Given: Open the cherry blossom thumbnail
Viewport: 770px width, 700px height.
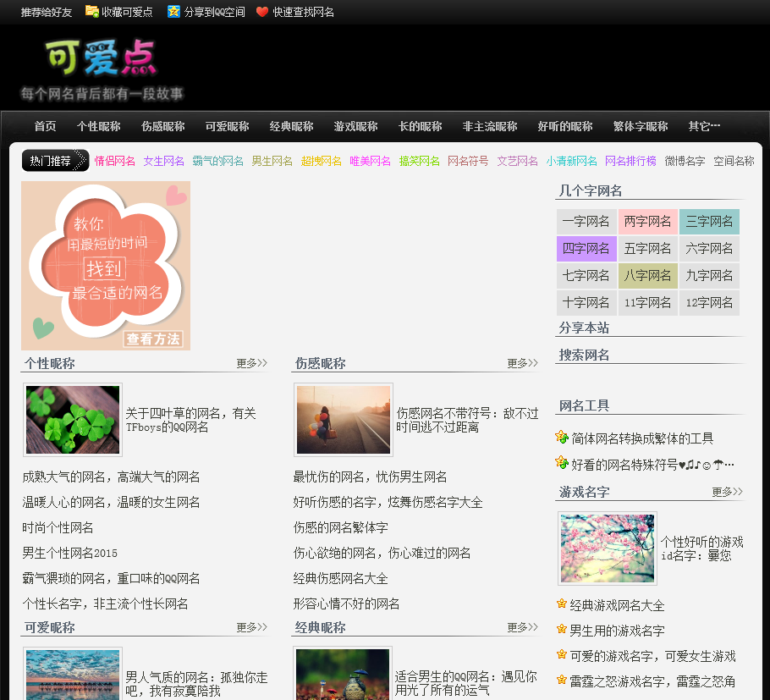Looking at the screenshot, I should point(608,548).
